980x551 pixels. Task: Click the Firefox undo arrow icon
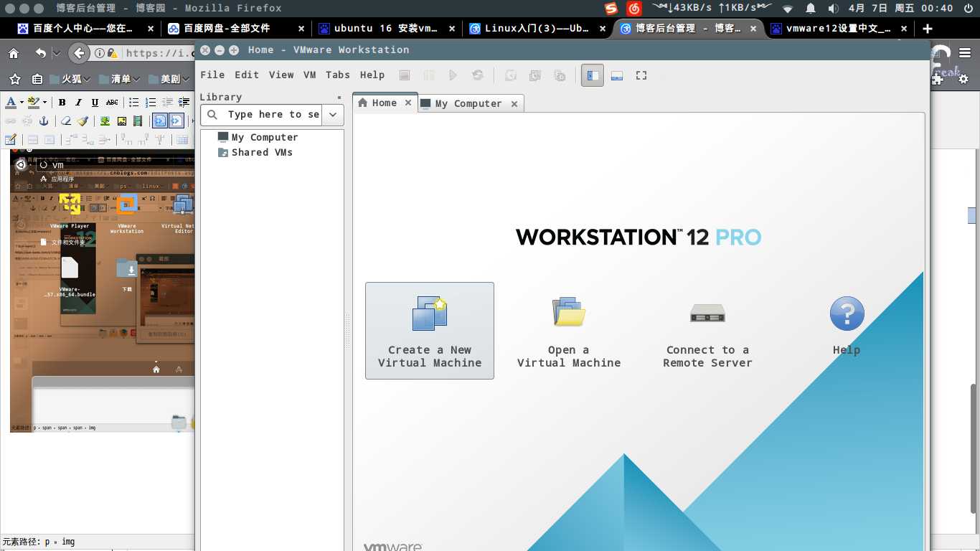pyautogui.click(x=41, y=53)
